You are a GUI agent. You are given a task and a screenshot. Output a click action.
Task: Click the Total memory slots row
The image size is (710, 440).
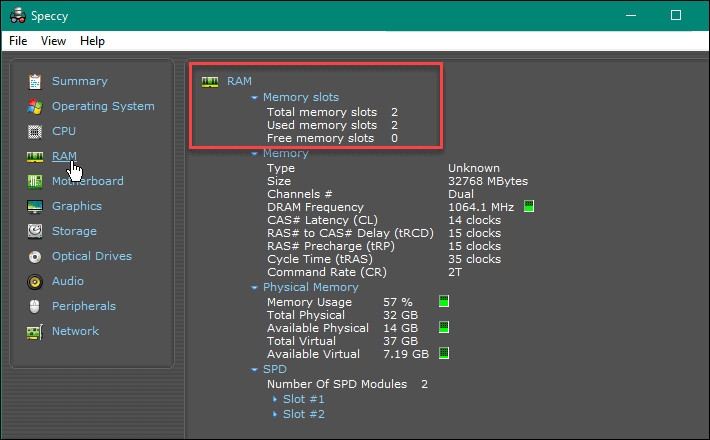coord(332,112)
